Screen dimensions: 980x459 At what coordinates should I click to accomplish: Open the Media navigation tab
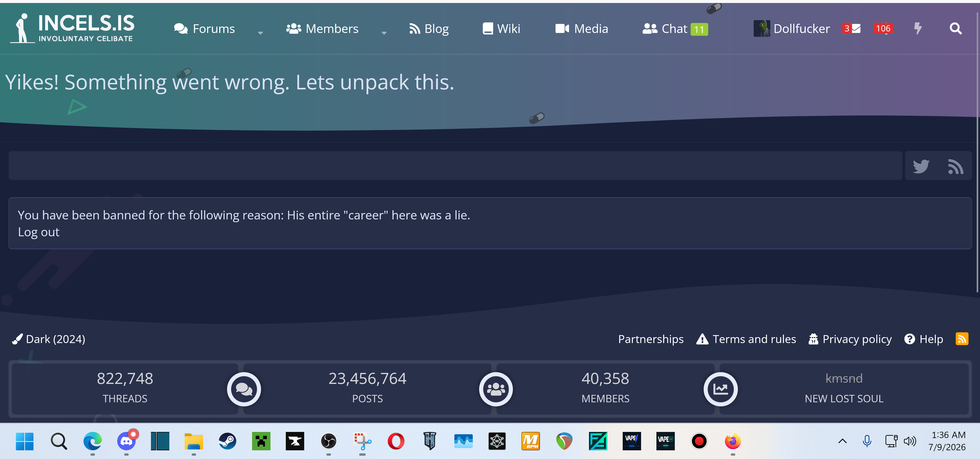coord(582,29)
